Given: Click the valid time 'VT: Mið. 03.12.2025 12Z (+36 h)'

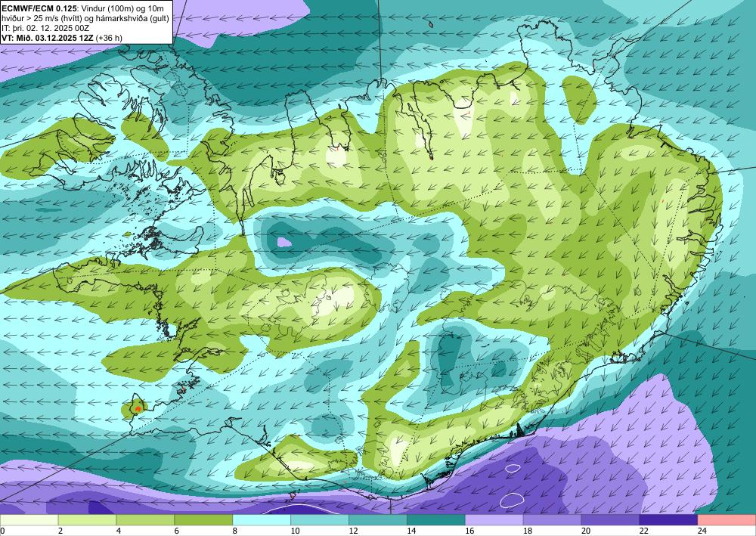Looking at the screenshot, I should [x=62, y=37].
